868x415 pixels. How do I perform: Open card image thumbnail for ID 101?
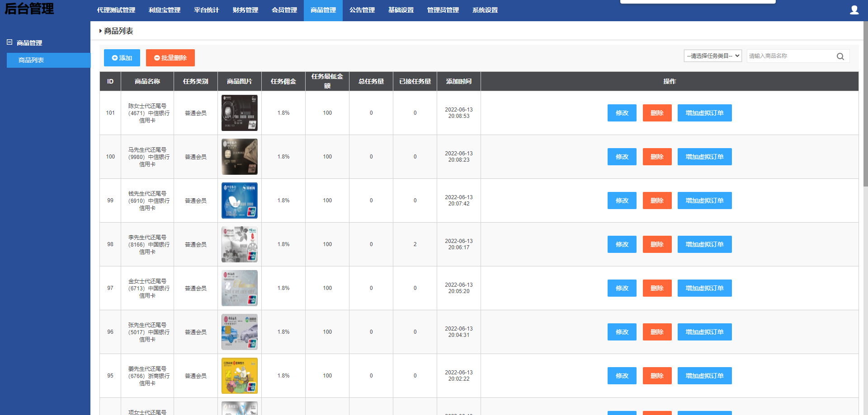pos(240,113)
